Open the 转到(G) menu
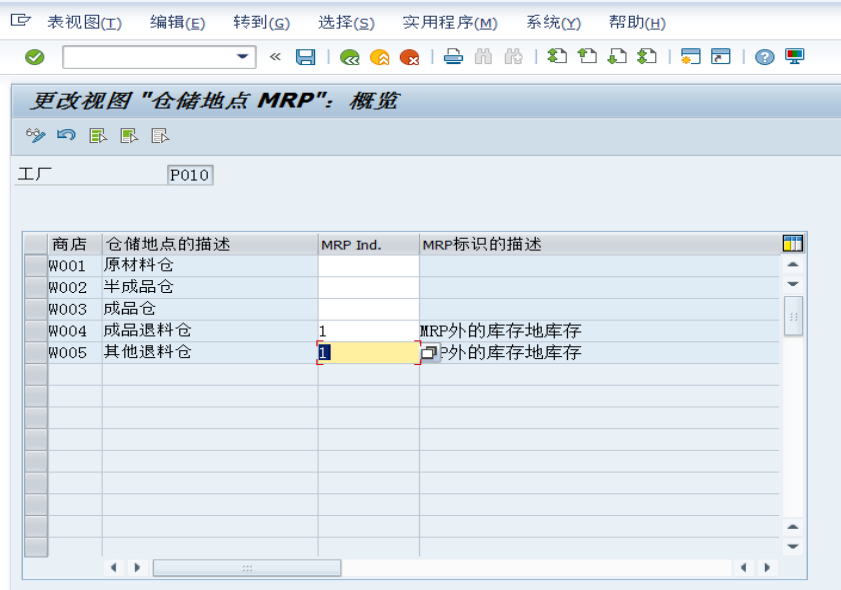 coord(261,23)
